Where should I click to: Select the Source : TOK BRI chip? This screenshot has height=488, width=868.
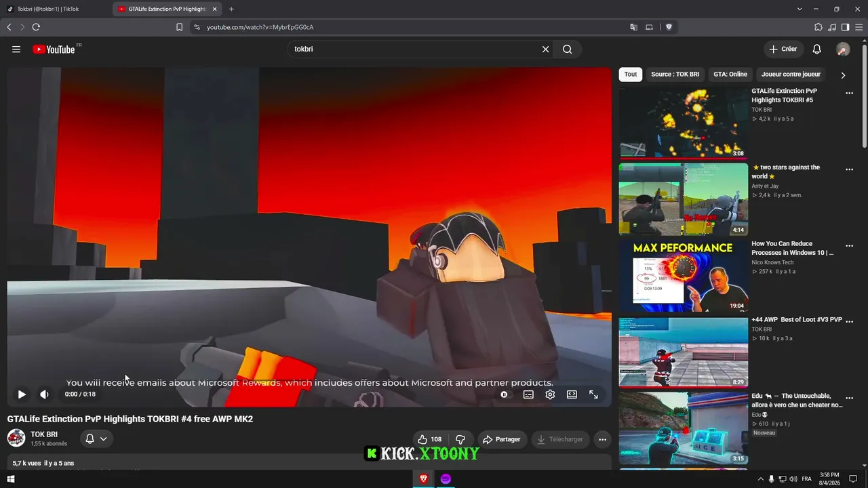point(675,75)
